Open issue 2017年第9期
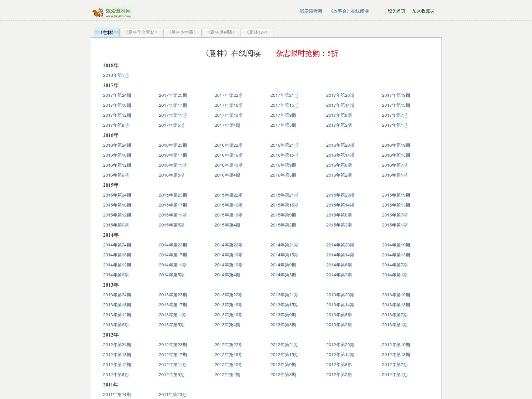This screenshot has height=399, width=532. pos(283,115)
